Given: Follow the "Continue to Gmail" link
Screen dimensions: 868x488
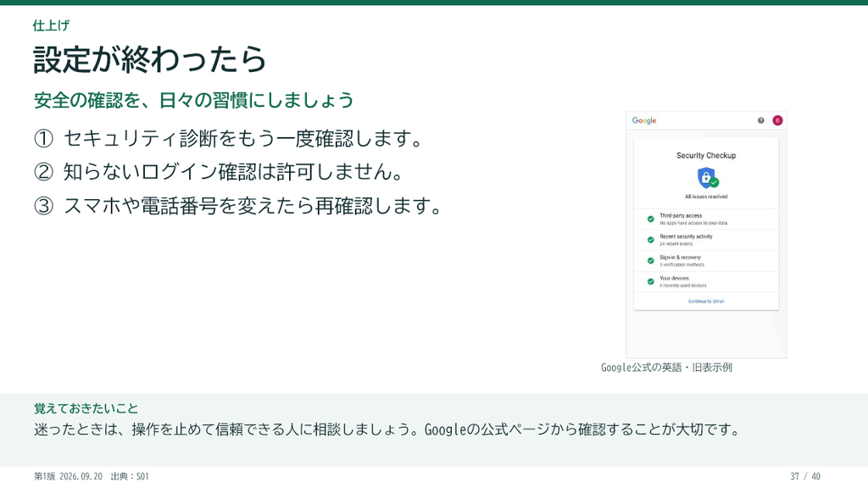Looking at the screenshot, I should point(706,302).
